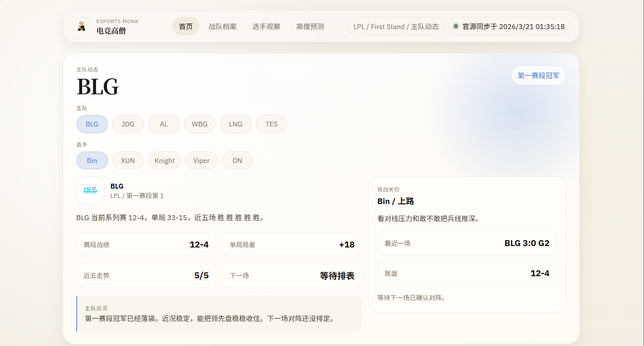Image resolution: width=644 pixels, height=346 pixels.
Task: Open the LPL / First Stand breadcrumb selector
Action: (396, 26)
